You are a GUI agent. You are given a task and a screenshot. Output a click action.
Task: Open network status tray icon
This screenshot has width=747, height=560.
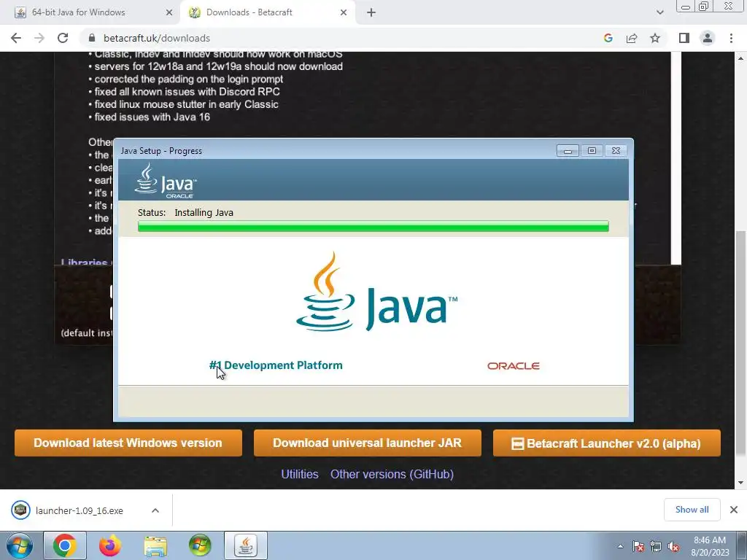click(x=656, y=546)
